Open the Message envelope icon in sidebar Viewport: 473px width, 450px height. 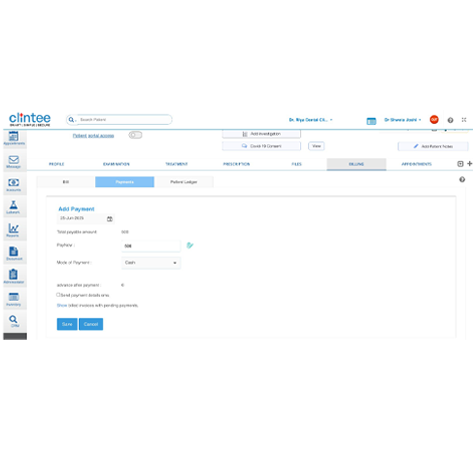[14, 161]
